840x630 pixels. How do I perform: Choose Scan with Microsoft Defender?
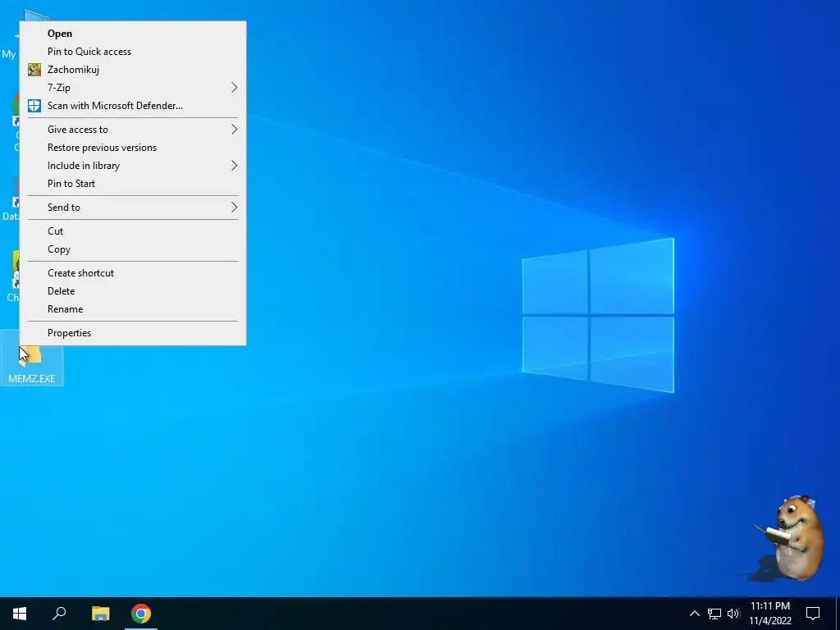pos(133,106)
